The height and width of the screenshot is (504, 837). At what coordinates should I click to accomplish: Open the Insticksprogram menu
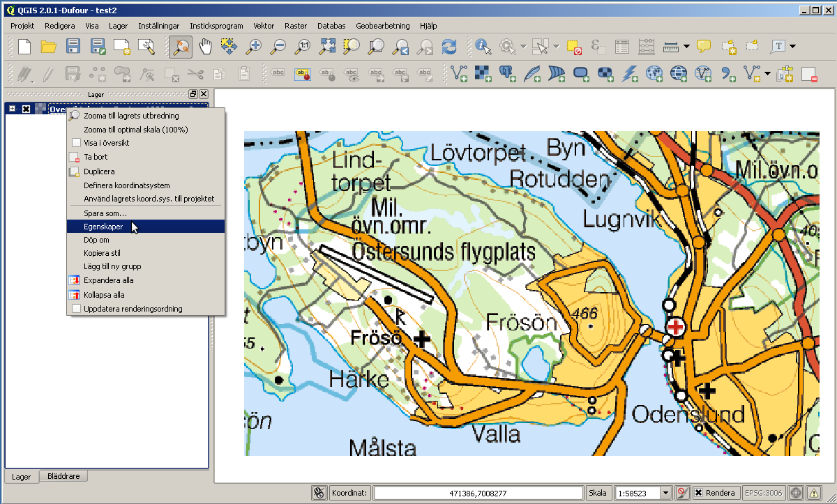coord(216,26)
